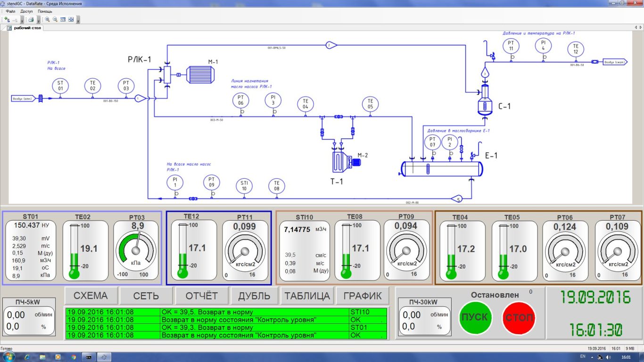Expand the user toolbar overflow arrow
Image resolution: width=644 pixels, height=362 pixels.
pyautogui.click(x=22, y=20)
